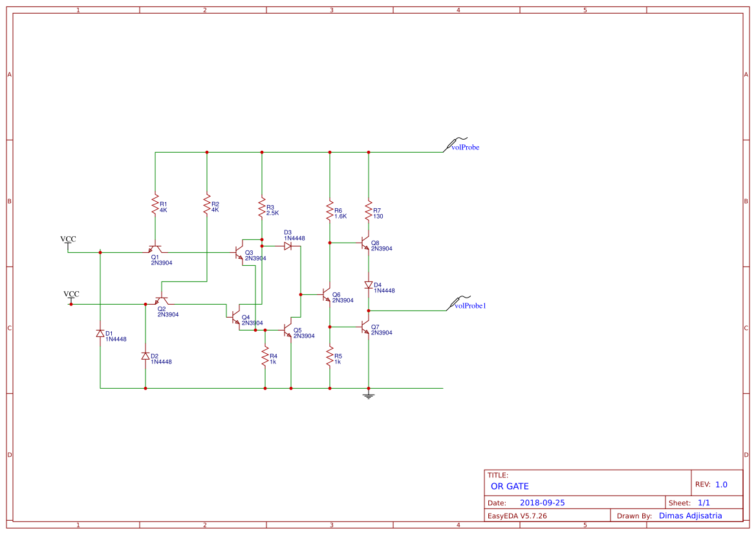756x535 pixels.
Task: Select the R7 resistor symbol
Action: (369, 210)
